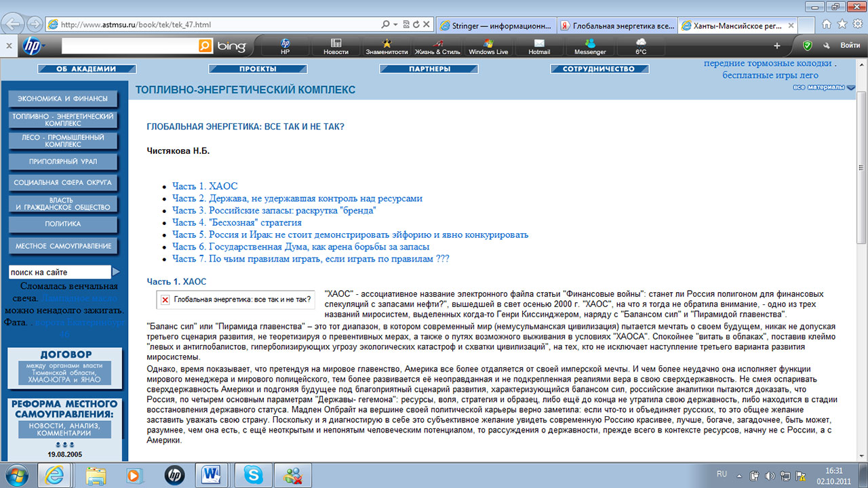Close the Bing toolbar with the X
Image resolution: width=868 pixels, height=488 pixels.
point(9,45)
